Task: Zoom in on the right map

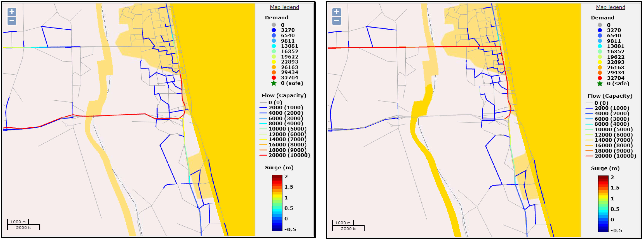Action: (336, 12)
